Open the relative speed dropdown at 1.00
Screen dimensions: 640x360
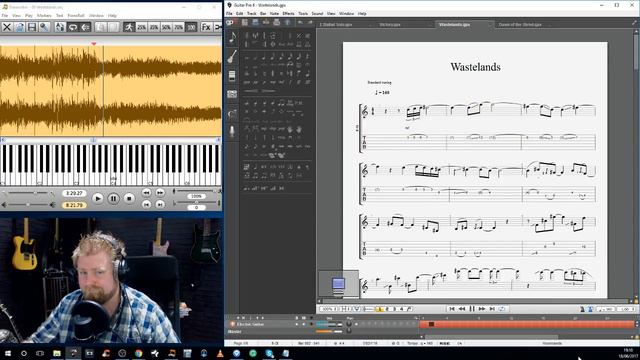click(626, 309)
